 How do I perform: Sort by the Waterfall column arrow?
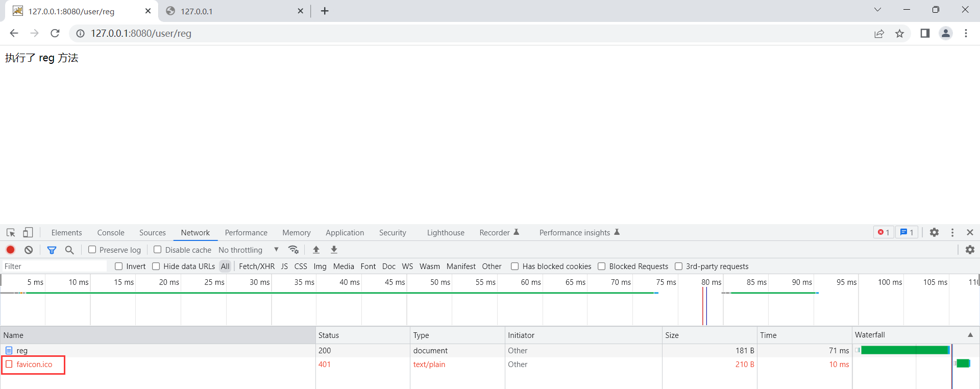point(970,335)
